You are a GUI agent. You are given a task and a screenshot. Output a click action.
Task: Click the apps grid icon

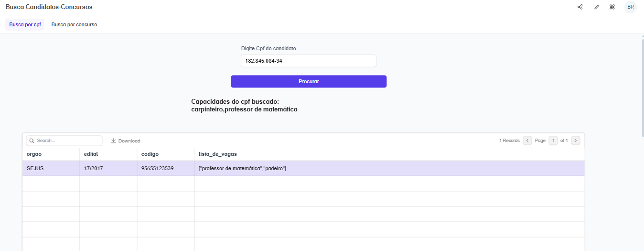point(612,7)
